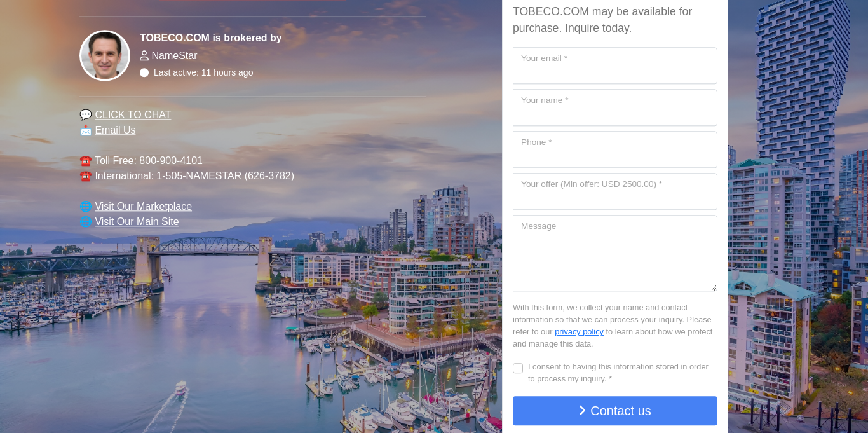Click the globe icon beside Visit Our Main Site
868x433 pixels.
(x=86, y=222)
